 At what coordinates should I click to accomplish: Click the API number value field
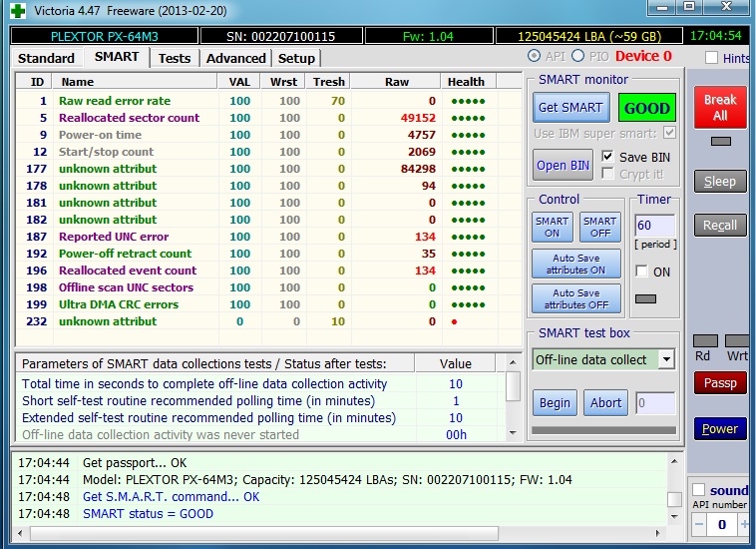721,524
